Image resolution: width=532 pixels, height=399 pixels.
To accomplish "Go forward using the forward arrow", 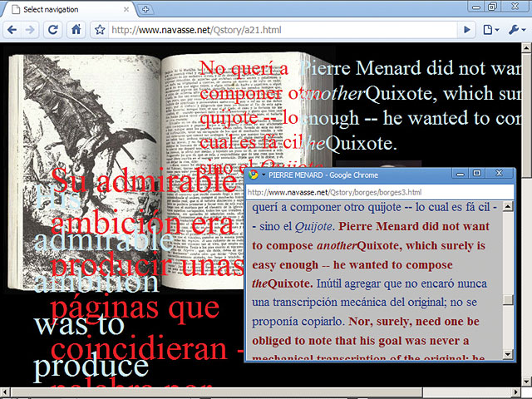I will tap(31, 30).
